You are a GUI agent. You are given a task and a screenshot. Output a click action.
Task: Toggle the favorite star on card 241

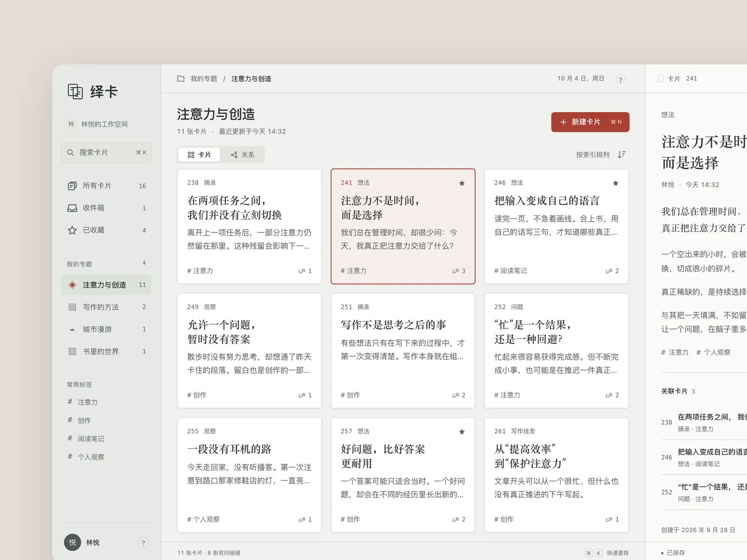pyautogui.click(x=462, y=183)
